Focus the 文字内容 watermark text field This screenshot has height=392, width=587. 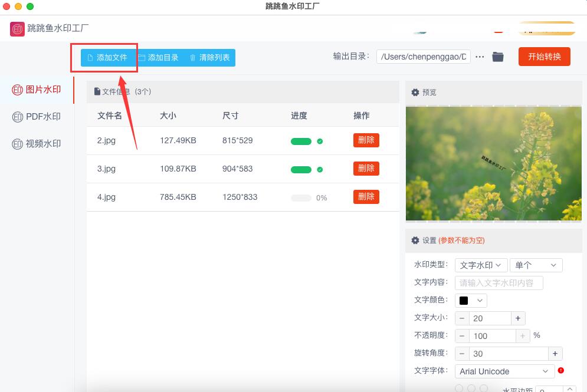pos(499,283)
